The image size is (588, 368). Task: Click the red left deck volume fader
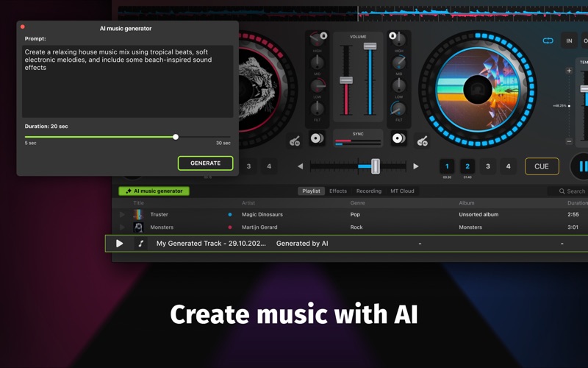[x=345, y=80]
